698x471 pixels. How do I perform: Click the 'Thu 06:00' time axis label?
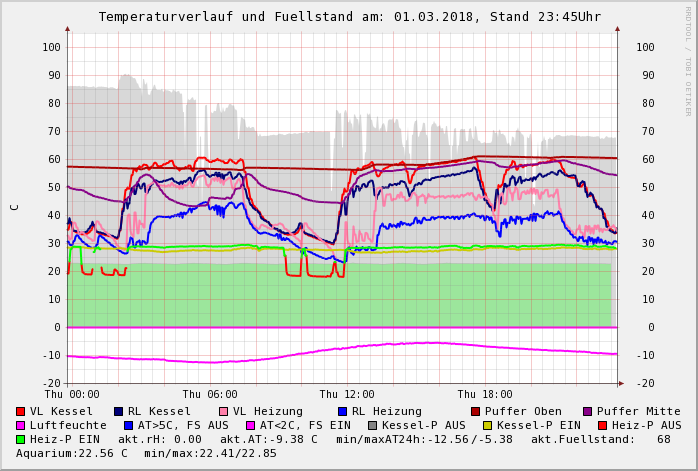click(x=210, y=394)
